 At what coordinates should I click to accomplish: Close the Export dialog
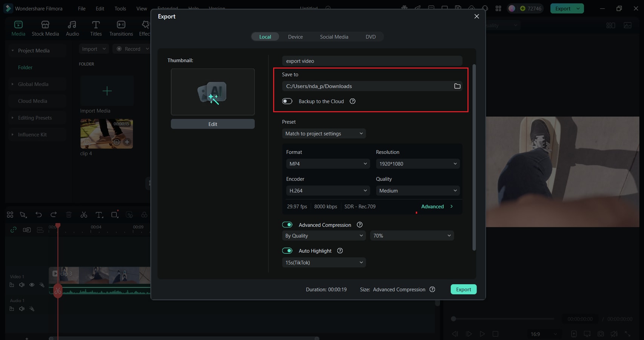point(476,16)
